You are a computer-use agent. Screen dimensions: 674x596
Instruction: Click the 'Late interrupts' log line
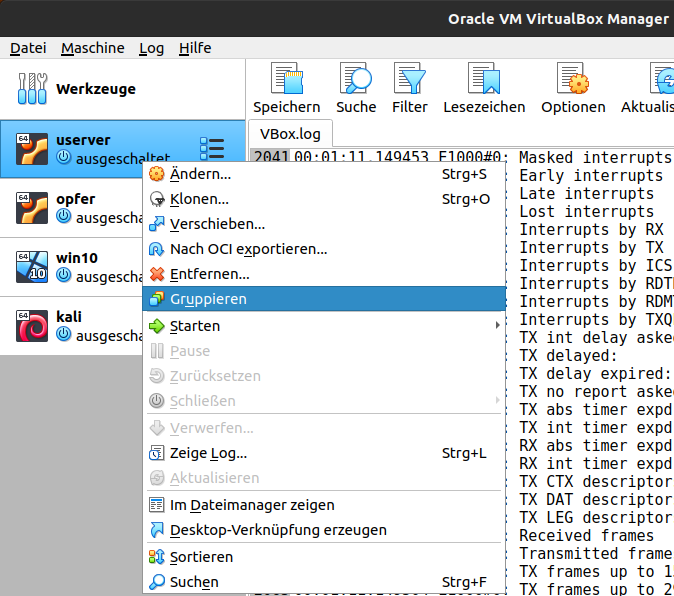586,193
